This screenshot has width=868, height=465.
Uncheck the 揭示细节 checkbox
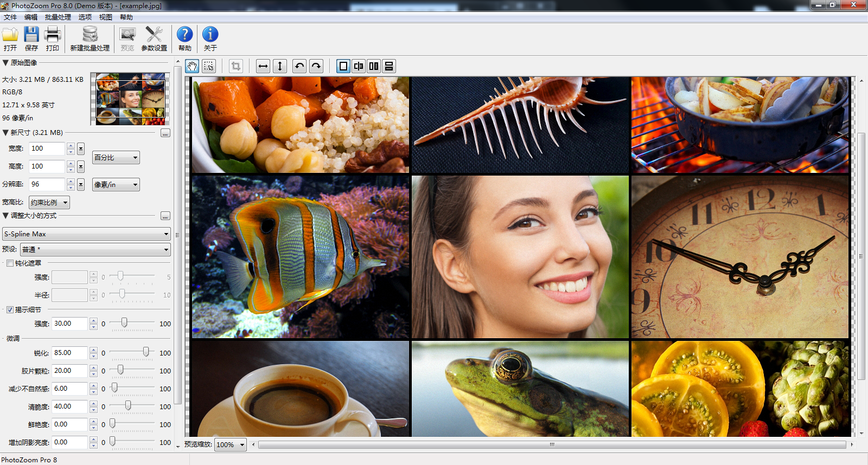10,310
